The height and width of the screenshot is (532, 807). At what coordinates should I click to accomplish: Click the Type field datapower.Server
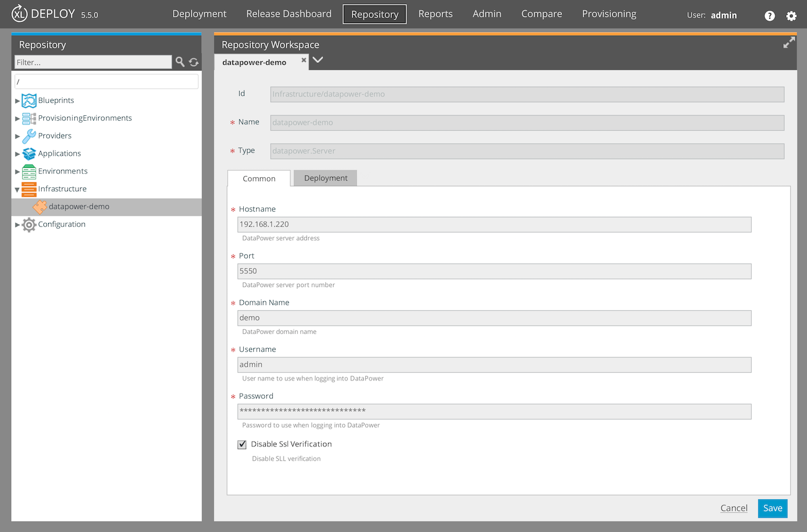point(527,151)
